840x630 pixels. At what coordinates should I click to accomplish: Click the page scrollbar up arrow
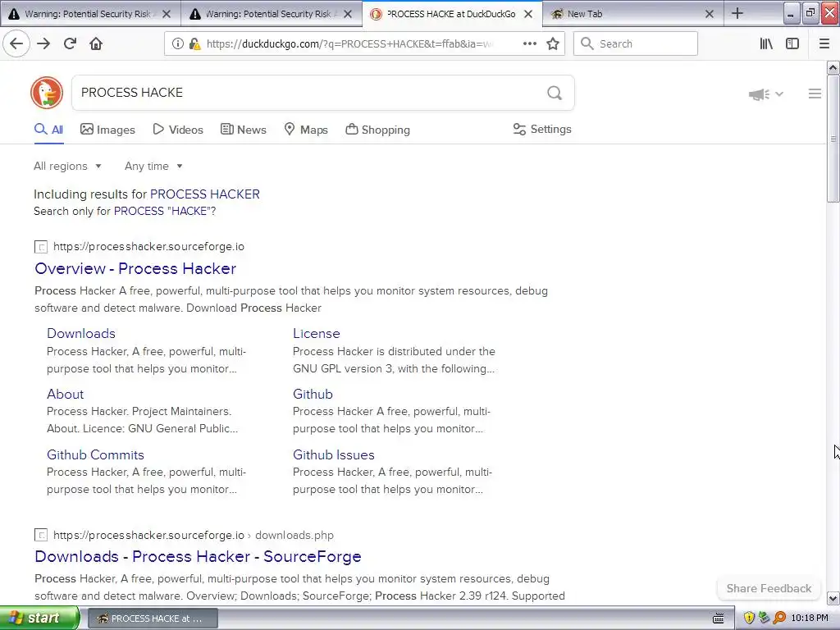[833, 67]
